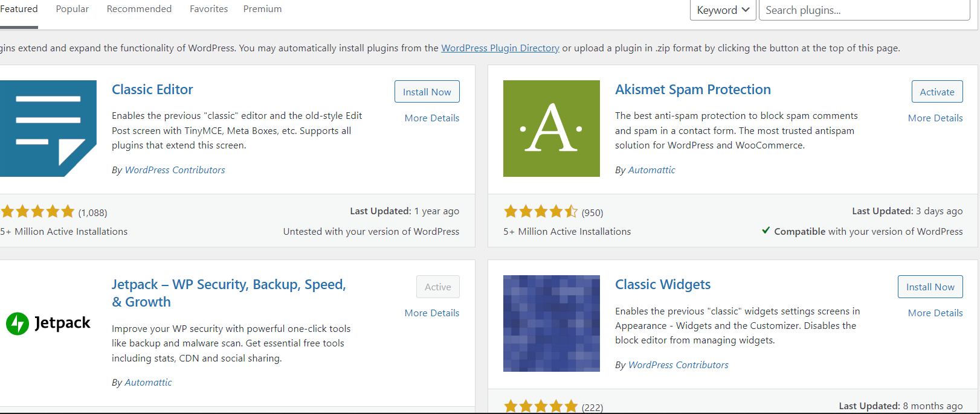Click the Classic Editor plugin icon
The width and height of the screenshot is (980, 414).
point(48,129)
